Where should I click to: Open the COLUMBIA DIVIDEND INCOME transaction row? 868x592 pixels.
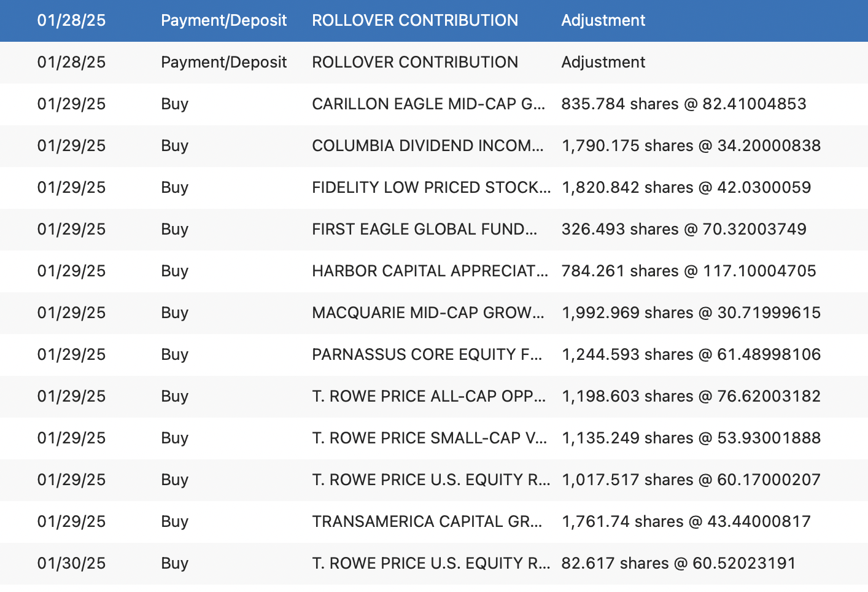pyautogui.click(x=434, y=146)
